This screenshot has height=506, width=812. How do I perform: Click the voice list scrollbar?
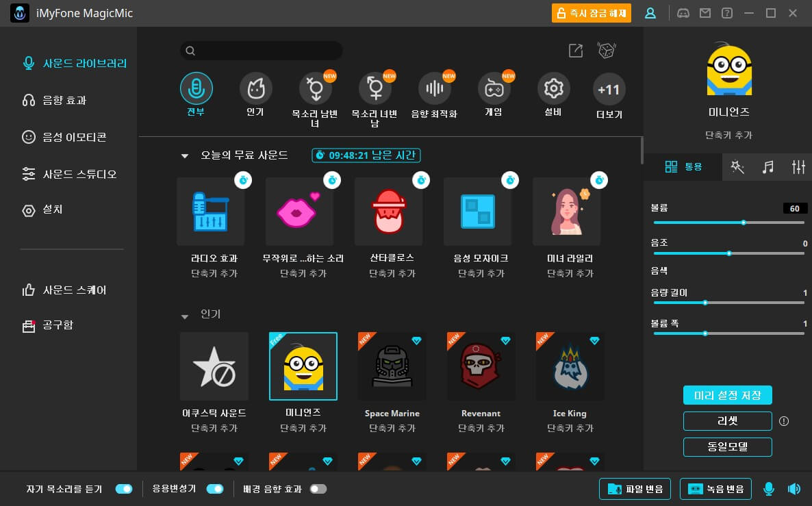tap(642, 150)
